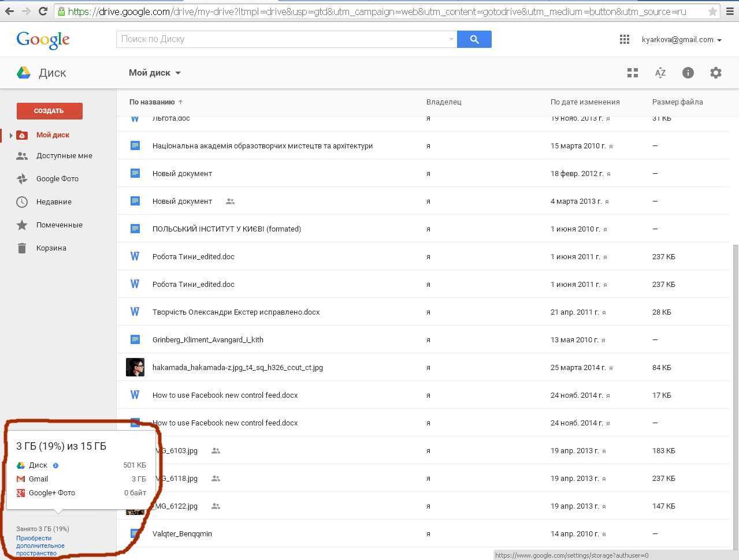Open the search options dropdown arrow
Image resolution: width=739 pixels, height=560 pixels.
click(451, 39)
